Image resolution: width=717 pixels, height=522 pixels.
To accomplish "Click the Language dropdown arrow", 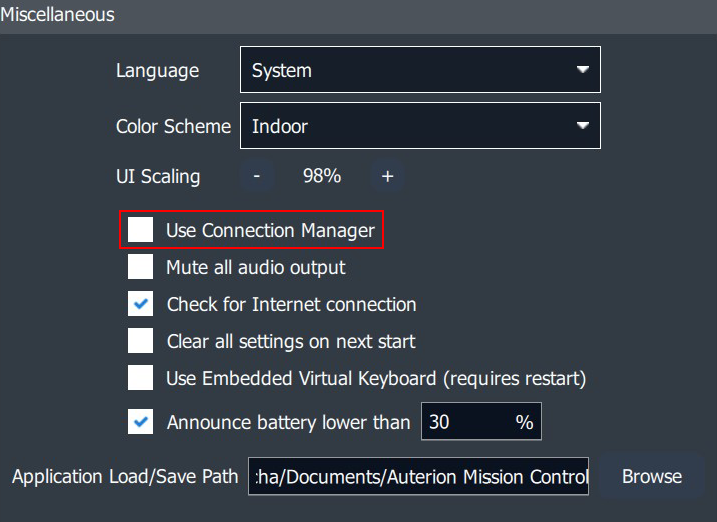I will (582, 70).
